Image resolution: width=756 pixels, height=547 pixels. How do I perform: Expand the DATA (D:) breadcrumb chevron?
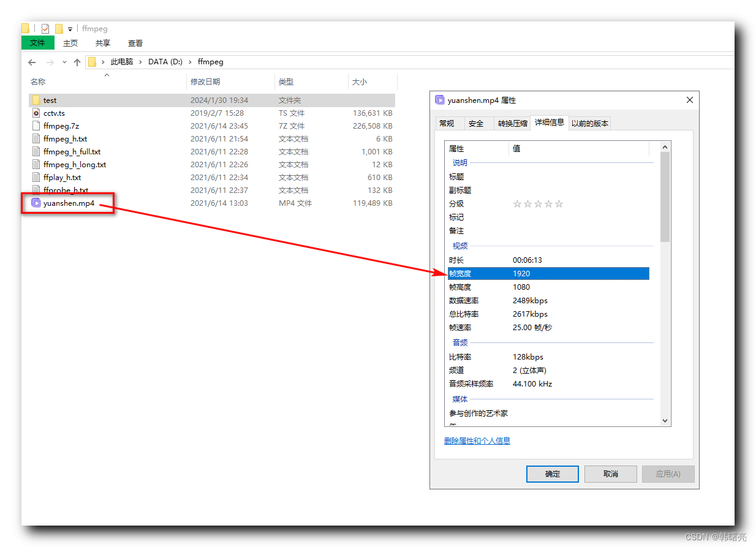(190, 62)
